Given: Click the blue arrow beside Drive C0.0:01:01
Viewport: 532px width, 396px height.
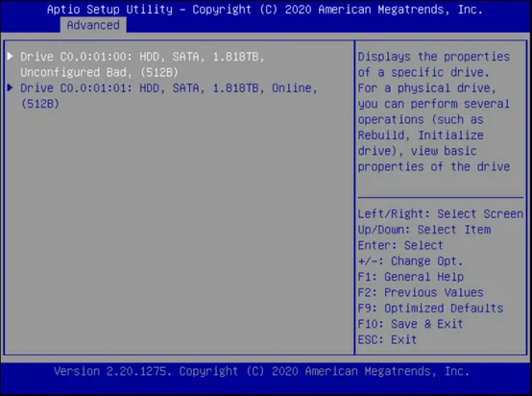Looking at the screenshot, I should coord(11,87).
